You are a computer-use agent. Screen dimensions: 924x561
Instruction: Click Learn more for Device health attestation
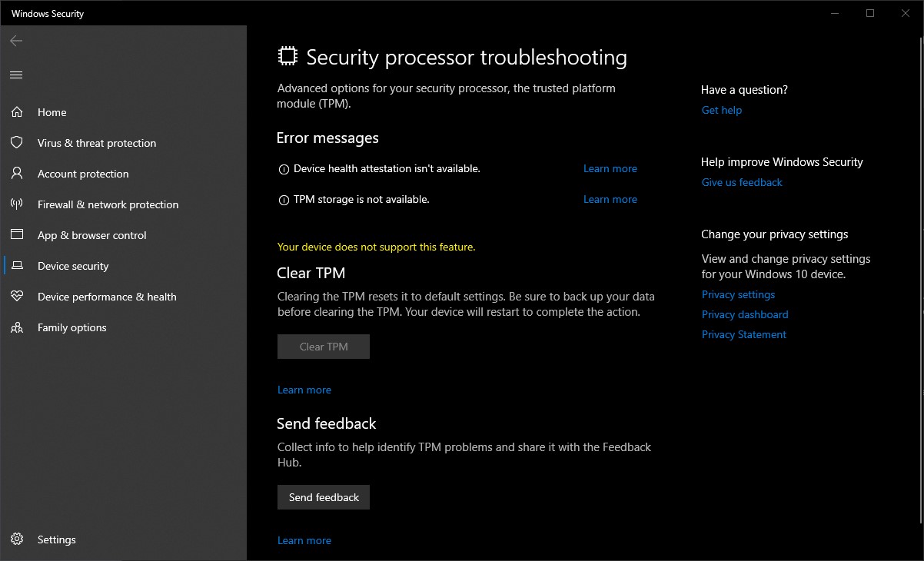click(x=610, y=168)
